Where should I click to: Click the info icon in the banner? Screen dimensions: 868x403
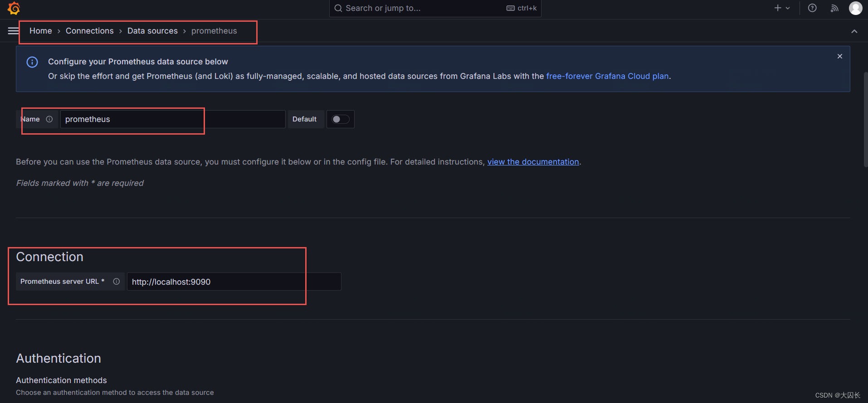coord(32,62)
